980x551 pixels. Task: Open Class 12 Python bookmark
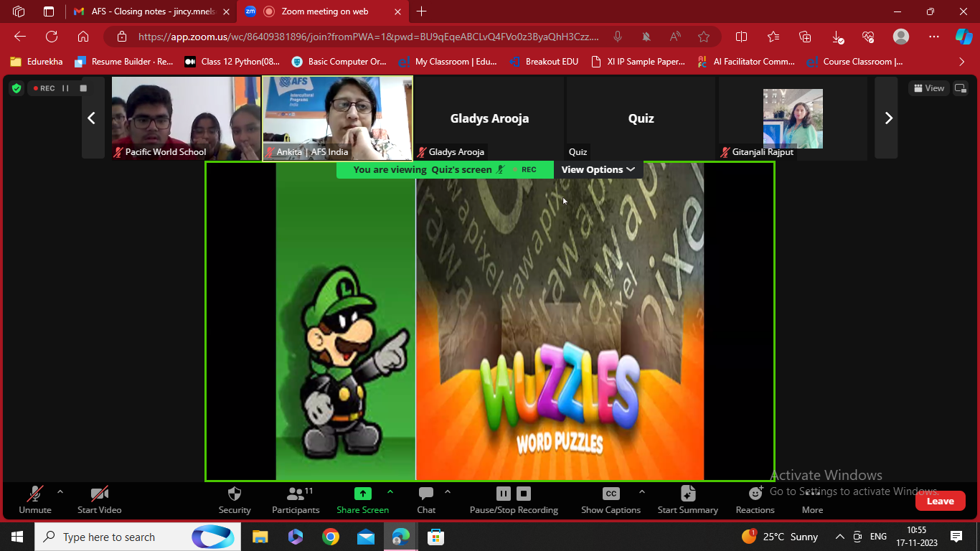(232, 62)
